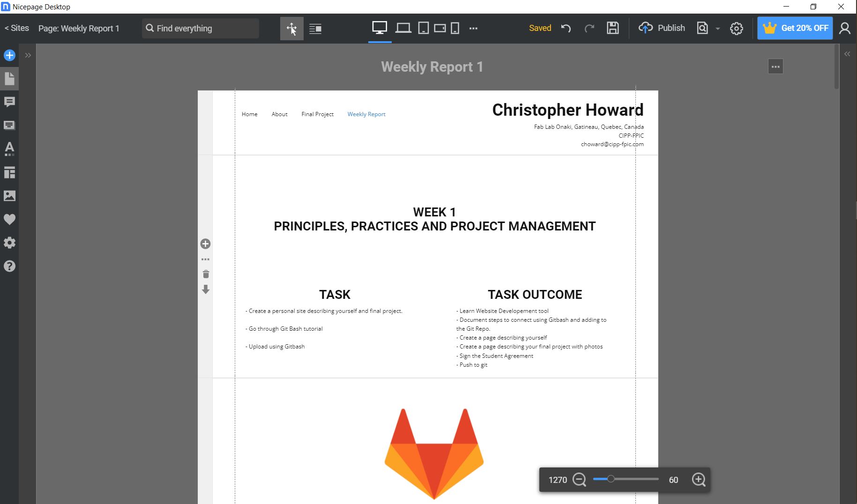The image size is (857, 504).
Task: Click the Undo arrow
Action: click(566, 28)
